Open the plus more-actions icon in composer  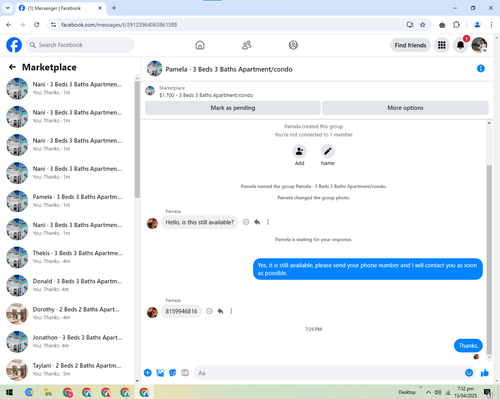148,373
